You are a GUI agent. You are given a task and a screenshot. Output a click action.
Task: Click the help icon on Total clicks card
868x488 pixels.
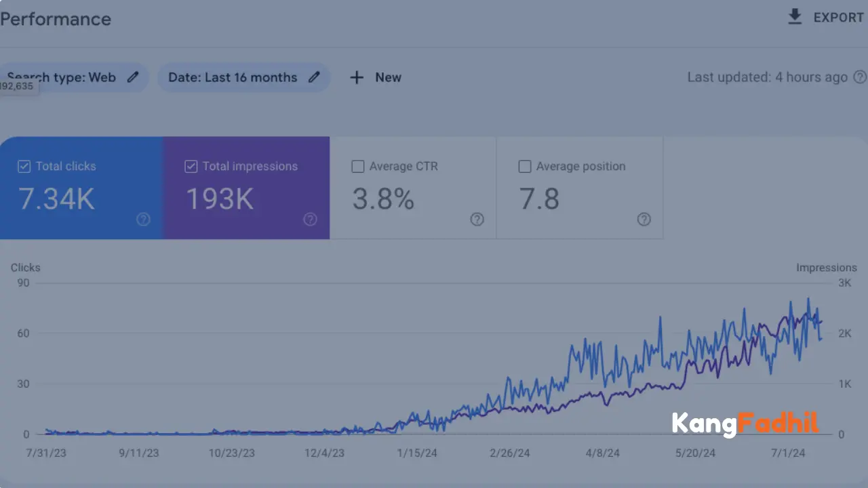tap(143, 220)
